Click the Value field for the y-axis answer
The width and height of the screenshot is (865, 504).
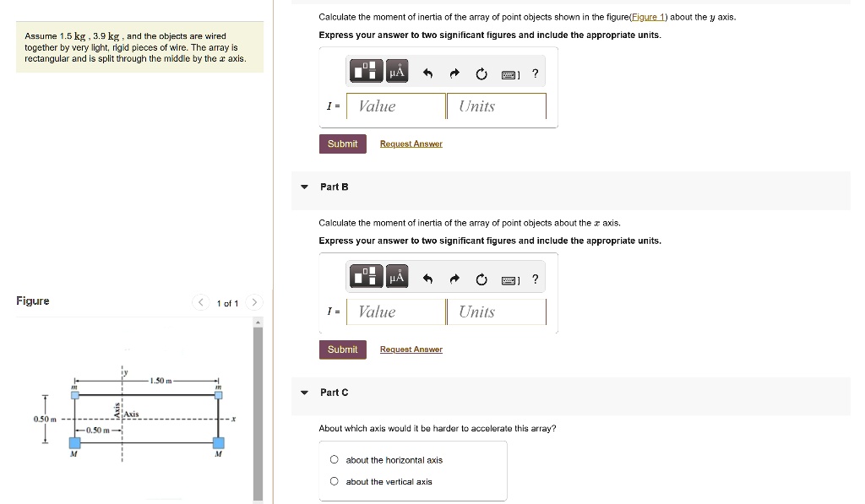[x=396, y=106]
